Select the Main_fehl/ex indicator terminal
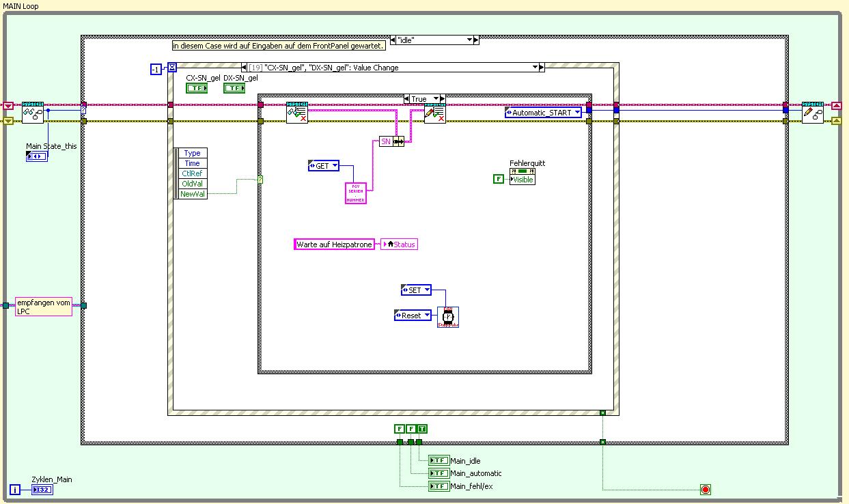This screenshot has height=504, width=849. pyautogui.click(x=439, y=486)
